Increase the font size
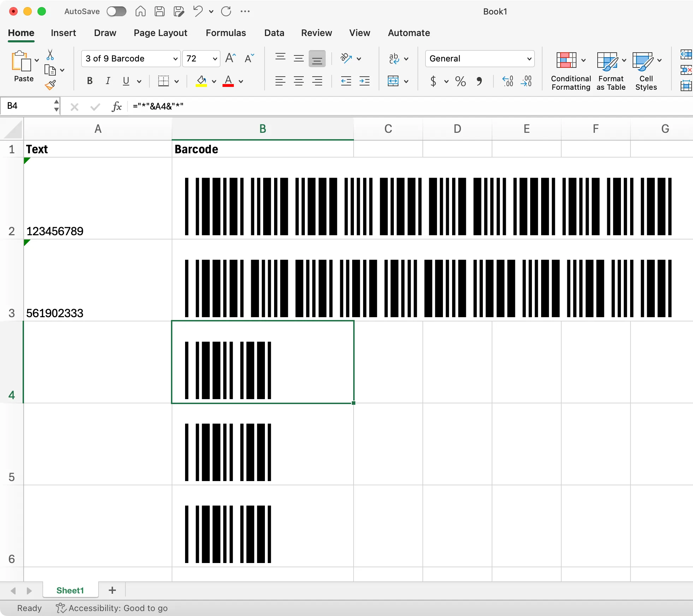Viewport: 693px width, 616px height. [x=230, y=58]
